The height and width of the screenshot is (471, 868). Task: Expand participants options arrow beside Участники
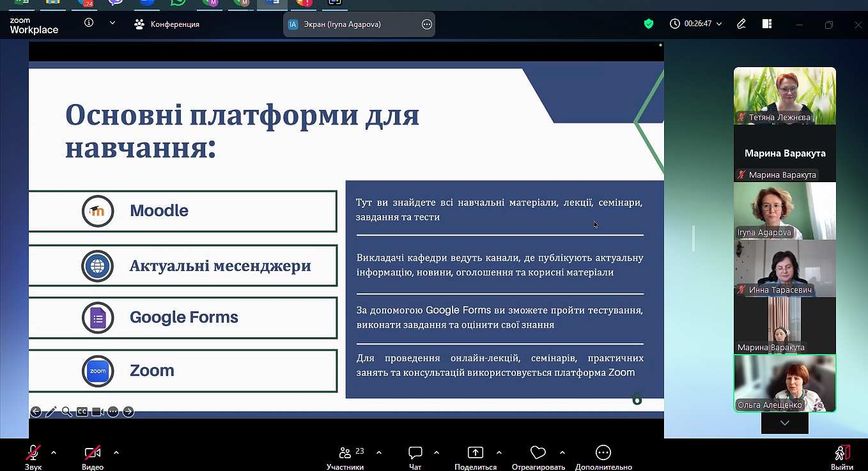click(379, 452)
